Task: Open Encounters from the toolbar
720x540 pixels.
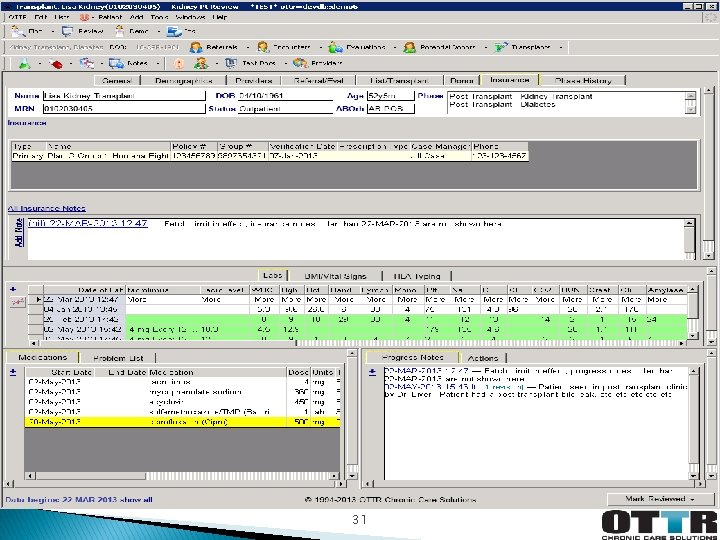Action: 263,47
